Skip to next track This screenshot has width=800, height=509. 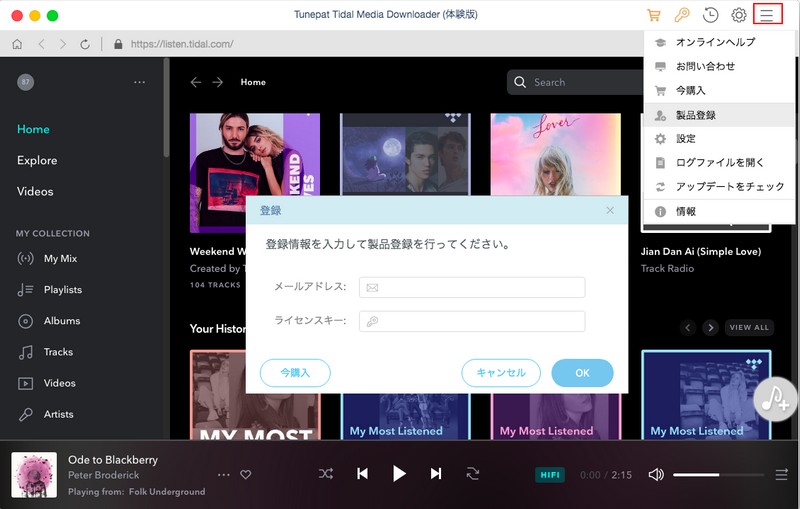436,474
